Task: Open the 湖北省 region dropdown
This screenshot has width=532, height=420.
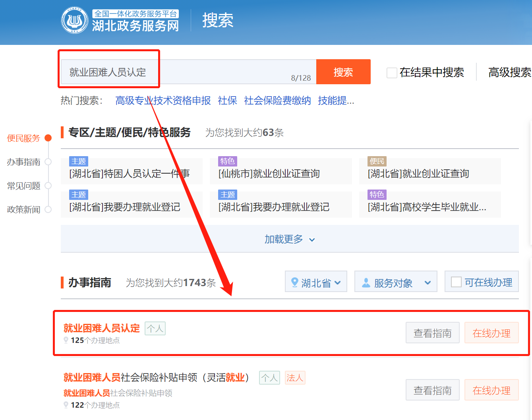Action: click(316, 282)
